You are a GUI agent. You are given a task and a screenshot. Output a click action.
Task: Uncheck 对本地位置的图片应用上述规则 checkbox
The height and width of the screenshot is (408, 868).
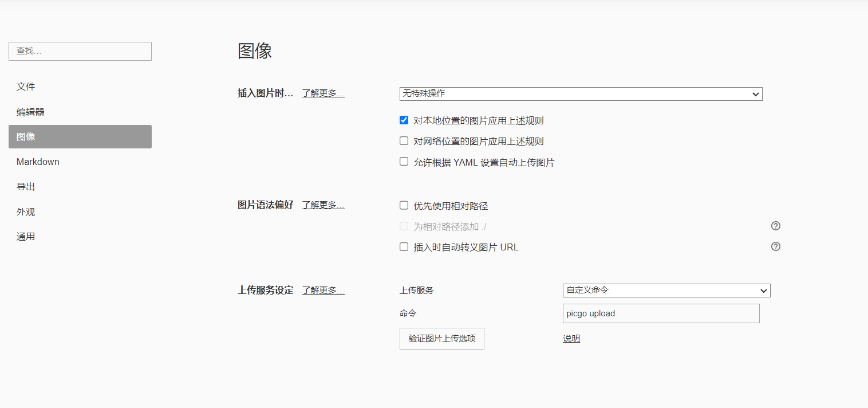(x=404, y=120)
